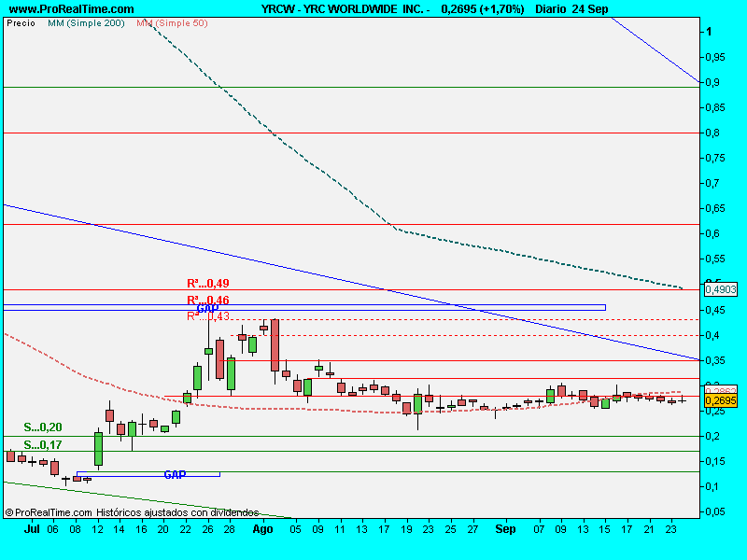The image size is (747, 560).
Task: Click the tall green candle on 12 July
Action: [98, 449]
